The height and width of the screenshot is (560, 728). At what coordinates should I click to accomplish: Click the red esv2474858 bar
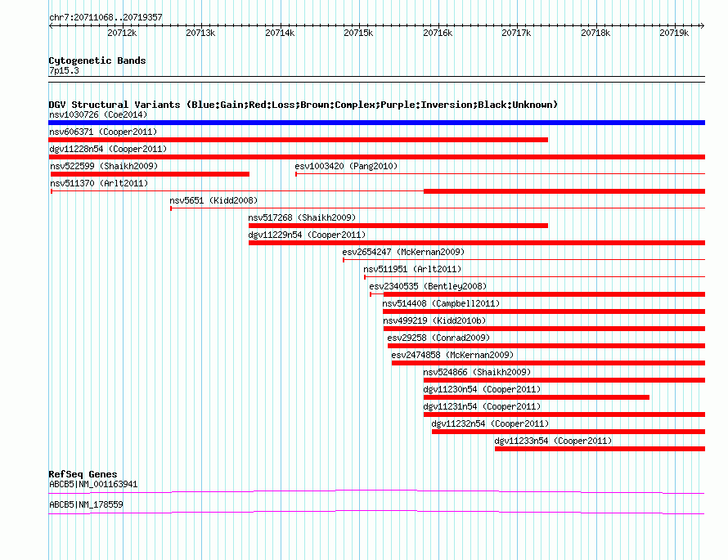tap(548, 363)
